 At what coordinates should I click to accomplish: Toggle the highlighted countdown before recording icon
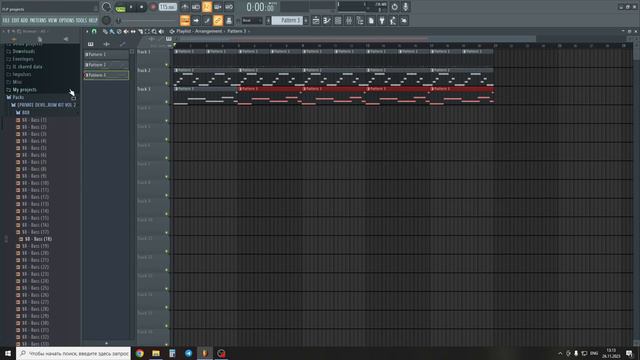(x=207, y=7)
